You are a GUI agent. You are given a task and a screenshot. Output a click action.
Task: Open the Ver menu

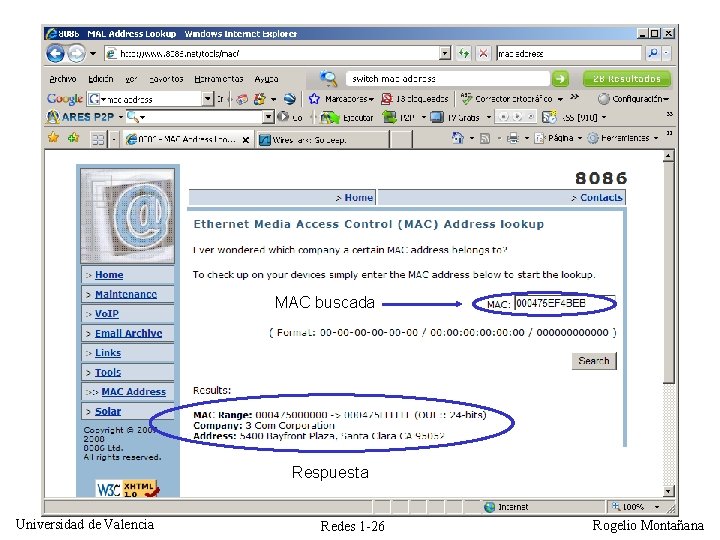[131, 79]
